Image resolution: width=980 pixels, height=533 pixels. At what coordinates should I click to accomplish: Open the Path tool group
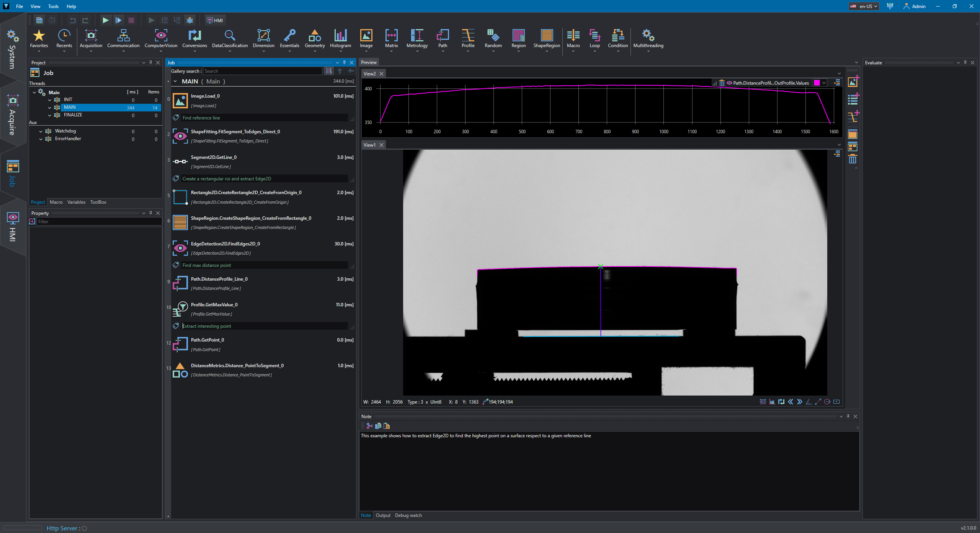tap(443, 40)
